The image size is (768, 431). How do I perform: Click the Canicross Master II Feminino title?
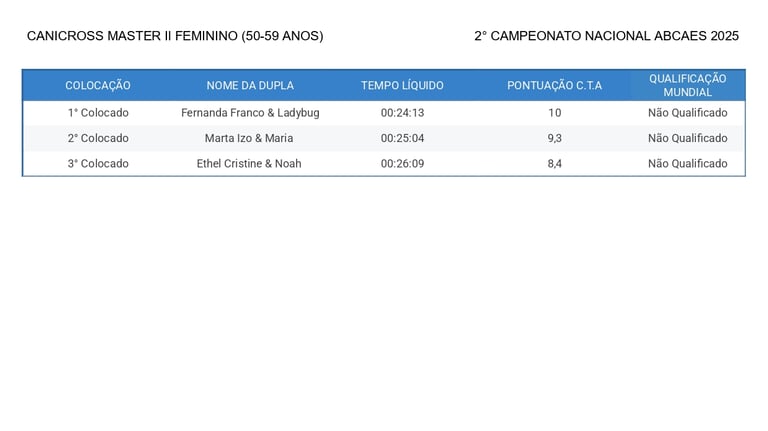(x=175, y=36)
